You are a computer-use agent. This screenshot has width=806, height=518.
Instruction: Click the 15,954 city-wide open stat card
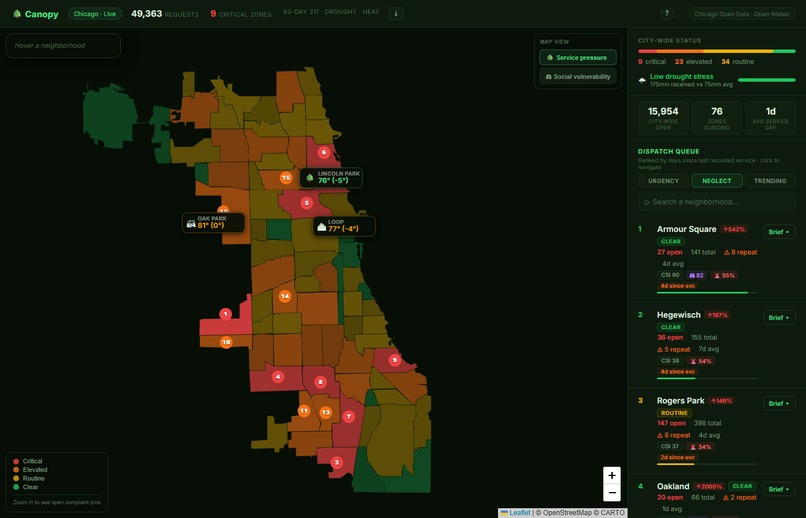point(663,118)
